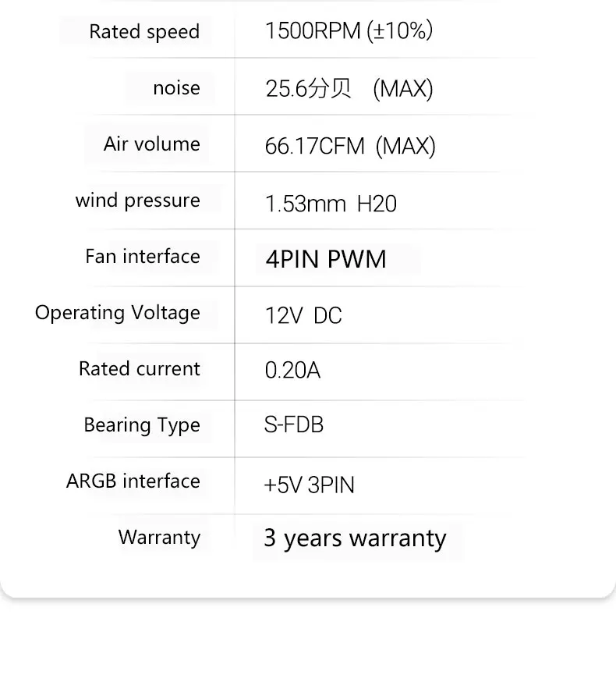Select the 3 years warranty text
Viewport: 616px width, 682px height.
click(x=355, y=538)
